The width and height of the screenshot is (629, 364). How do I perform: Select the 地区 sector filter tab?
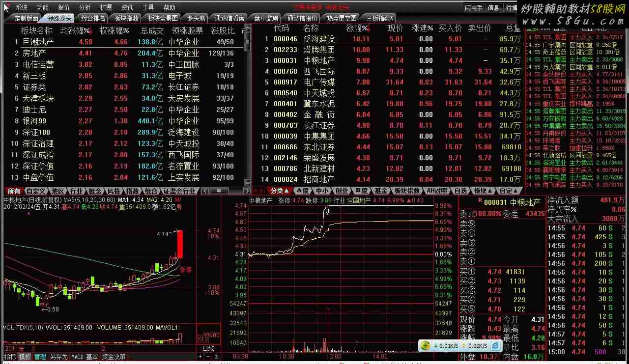[58, 191]
